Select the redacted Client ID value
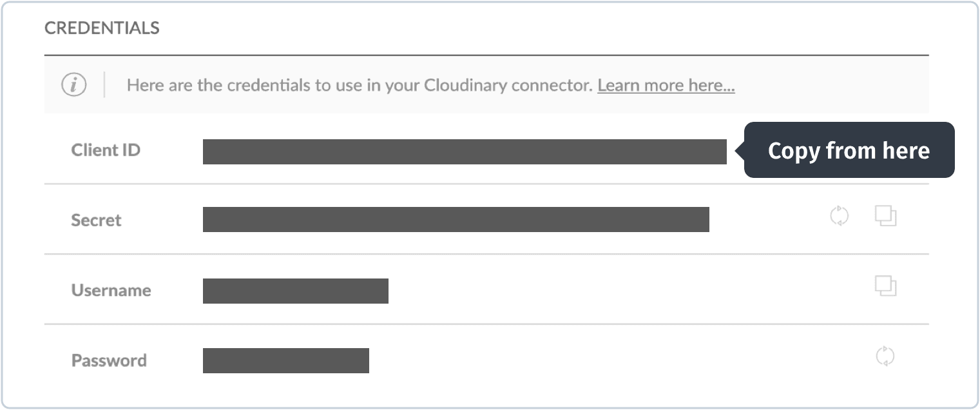This screenshot has width=980, height=410. point(465,151)
